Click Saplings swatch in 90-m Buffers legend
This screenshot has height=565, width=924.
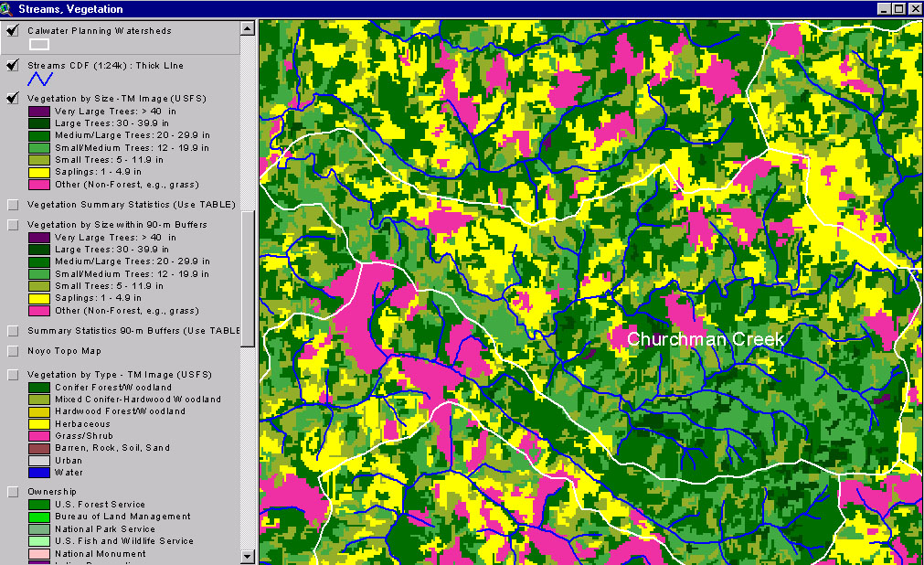pyautogui.click(x=39, y=298)
